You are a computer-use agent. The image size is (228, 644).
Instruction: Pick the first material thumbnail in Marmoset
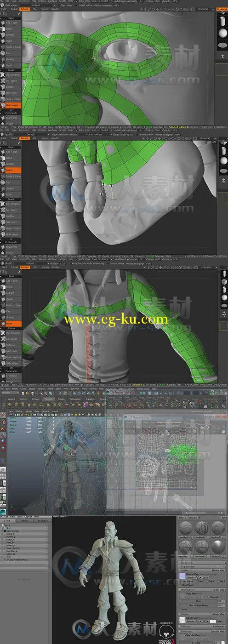click(x=186, y=529)
